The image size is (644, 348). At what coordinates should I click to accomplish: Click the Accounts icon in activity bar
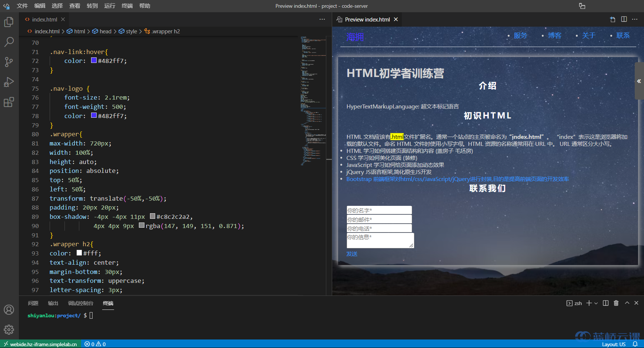point(9,309)
